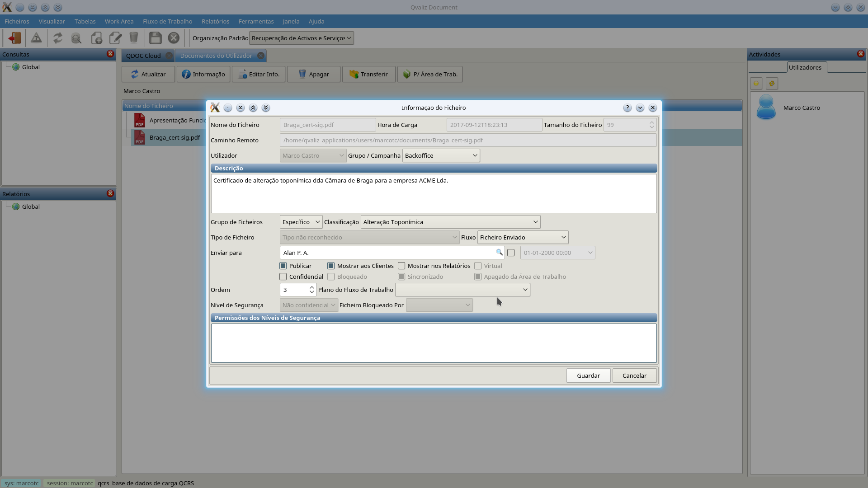Increase the Ordem spinner value
Viewport: 868px width, 488px height.
311,287
